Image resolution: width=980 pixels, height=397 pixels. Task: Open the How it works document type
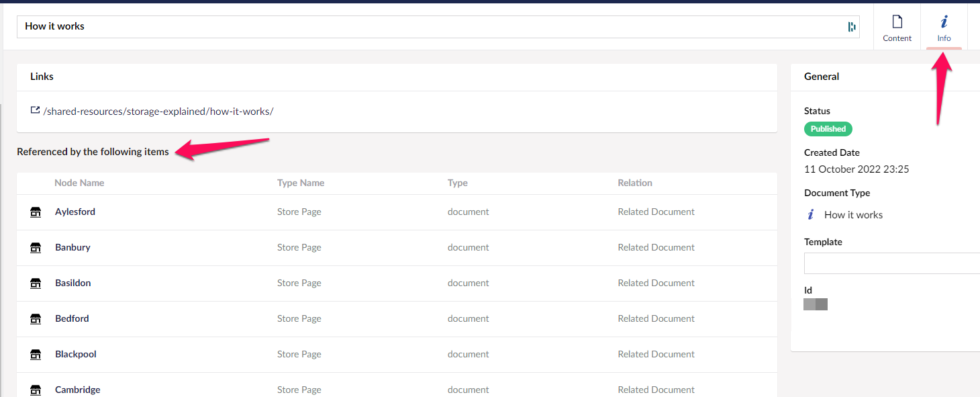point(854,215)
